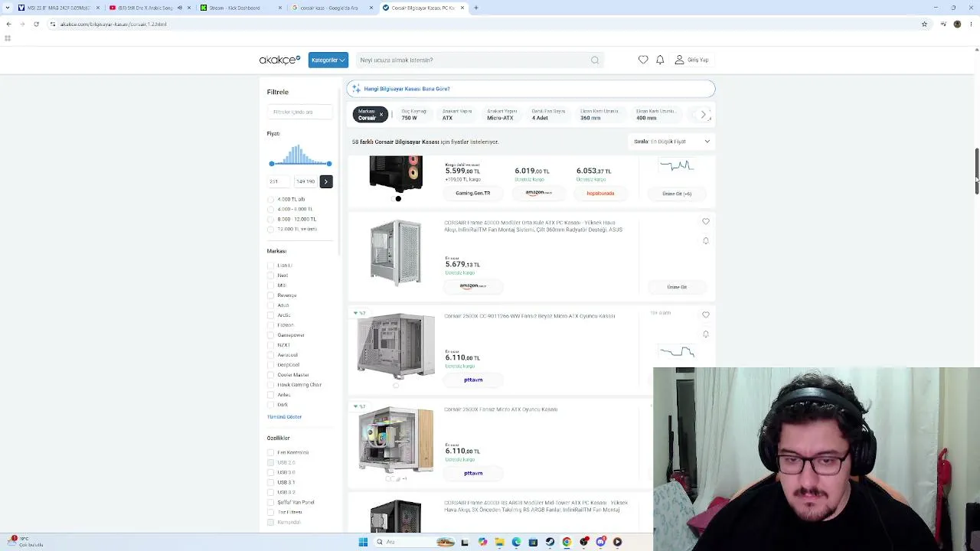This screenshot has height=551, width=980.
Task: Open the hepsiburada seller offer
Action: tap(600, 193)
